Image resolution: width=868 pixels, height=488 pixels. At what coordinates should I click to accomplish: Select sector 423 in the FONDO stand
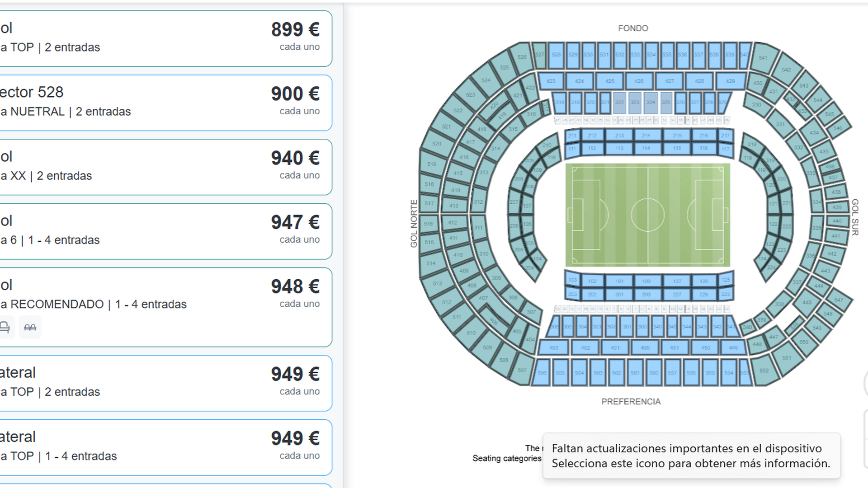coord(551,81)
